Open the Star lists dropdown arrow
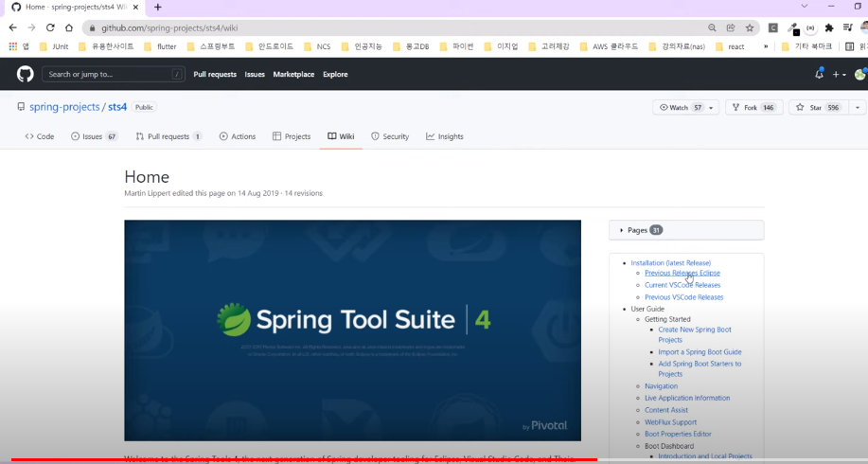868x464 pixels. click(858, 107)
